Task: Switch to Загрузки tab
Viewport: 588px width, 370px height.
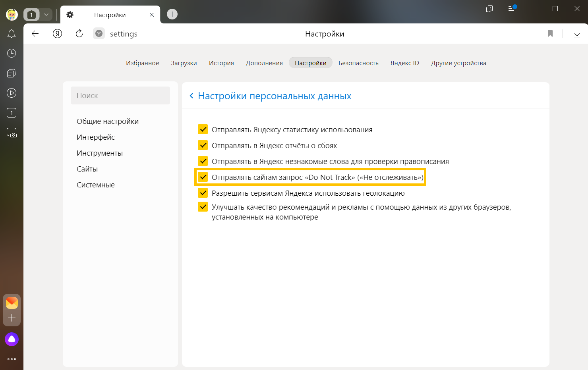Action: click(184, 63)
